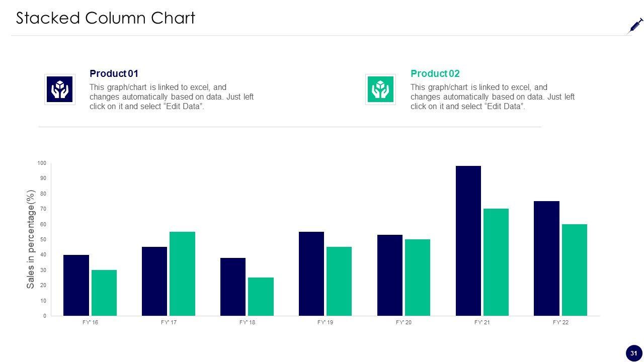Click the slide number 31 badge
Screen dimensions: 644x362
click(x=634, y=353)
